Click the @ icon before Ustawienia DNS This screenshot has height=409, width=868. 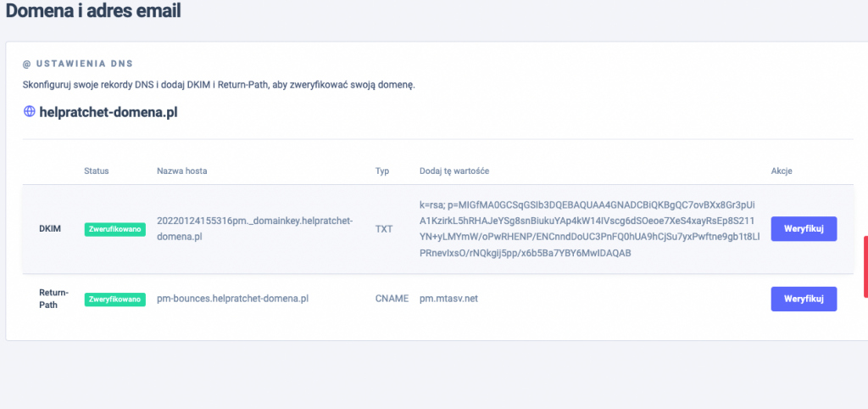click(27, 64)
